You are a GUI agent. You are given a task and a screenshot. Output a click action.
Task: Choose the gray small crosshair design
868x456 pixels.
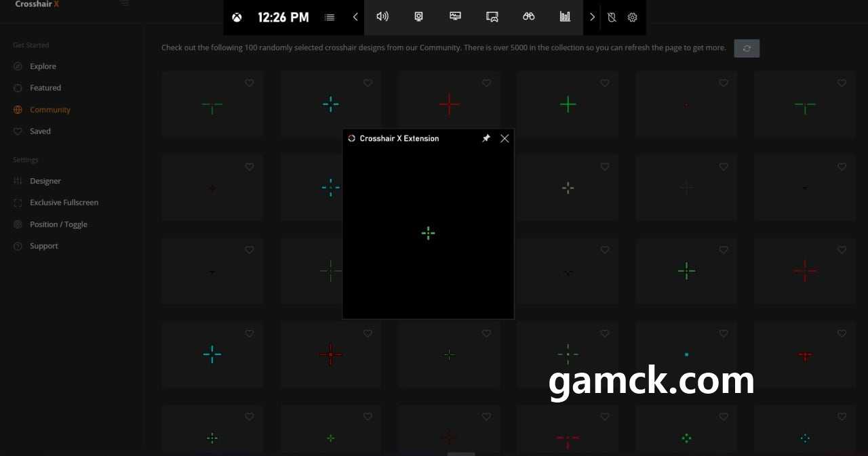coord(568,188)
